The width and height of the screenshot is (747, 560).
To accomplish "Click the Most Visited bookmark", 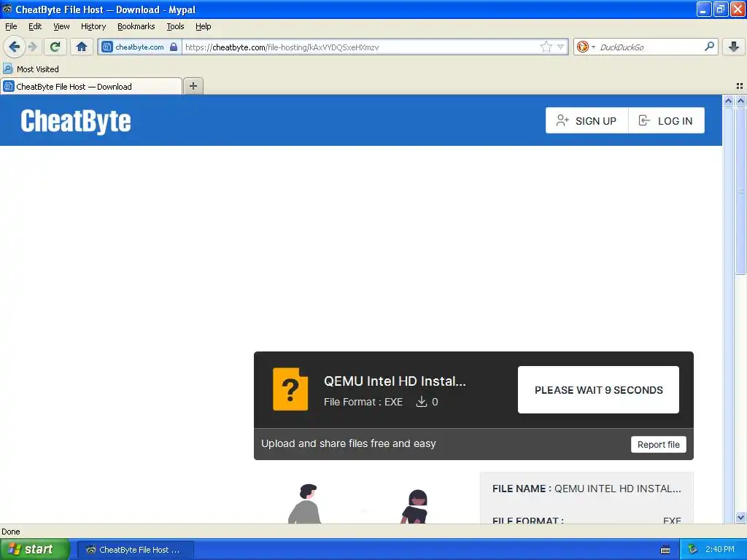I will (31, 69).
